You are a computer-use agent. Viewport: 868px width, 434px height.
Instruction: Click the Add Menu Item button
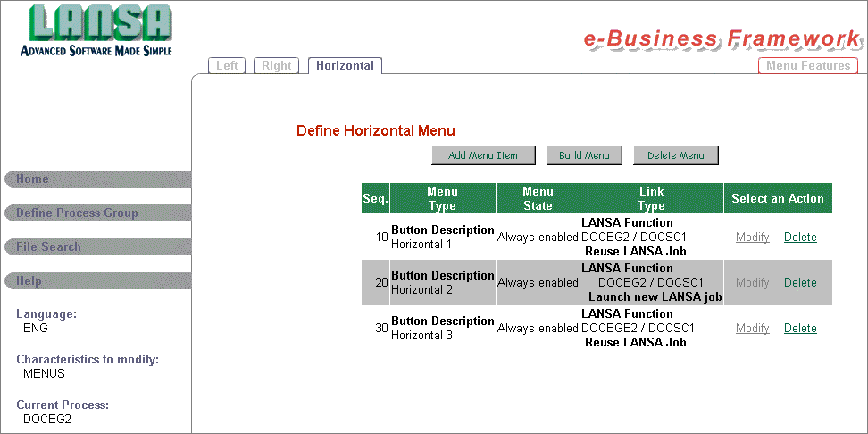pyautogui.click(x=483, y=155)
